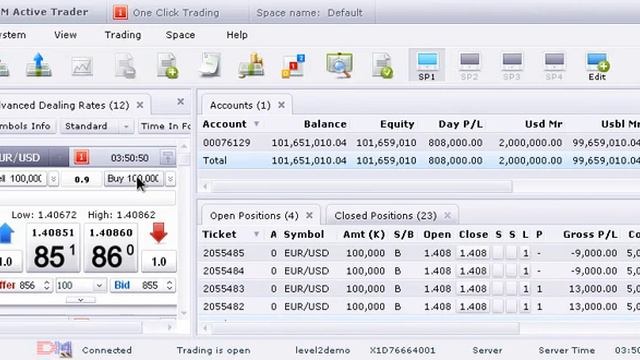Switch to the SP2 workspace
This screenshot has height=360, width=640.
tap(469, 66)
